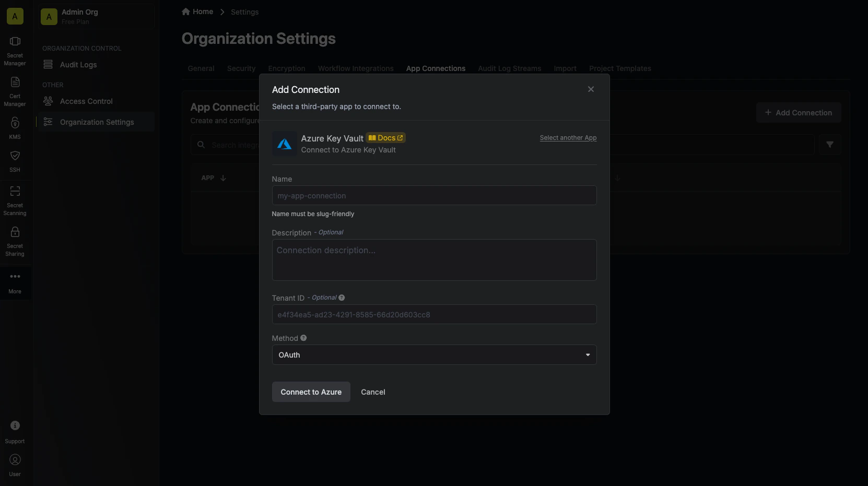The image size is (868, 486).
Task: Switch to the Import tab
Action: [565, 68]
